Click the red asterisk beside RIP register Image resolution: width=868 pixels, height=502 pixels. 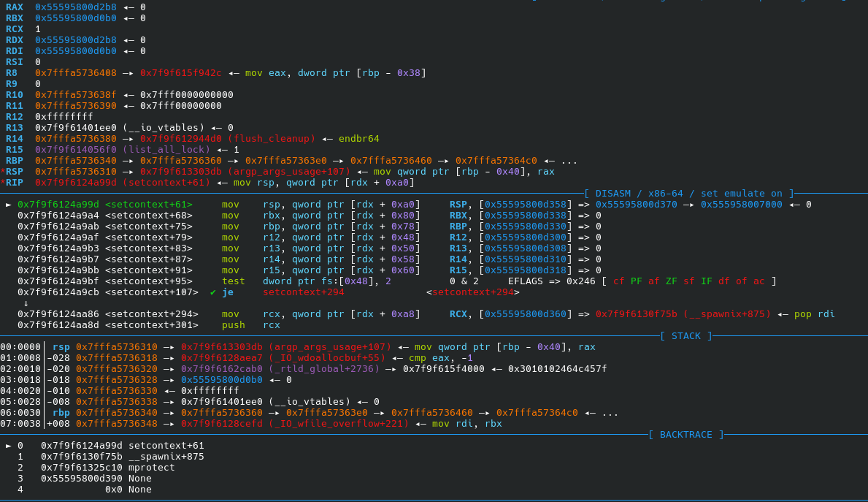3,182
